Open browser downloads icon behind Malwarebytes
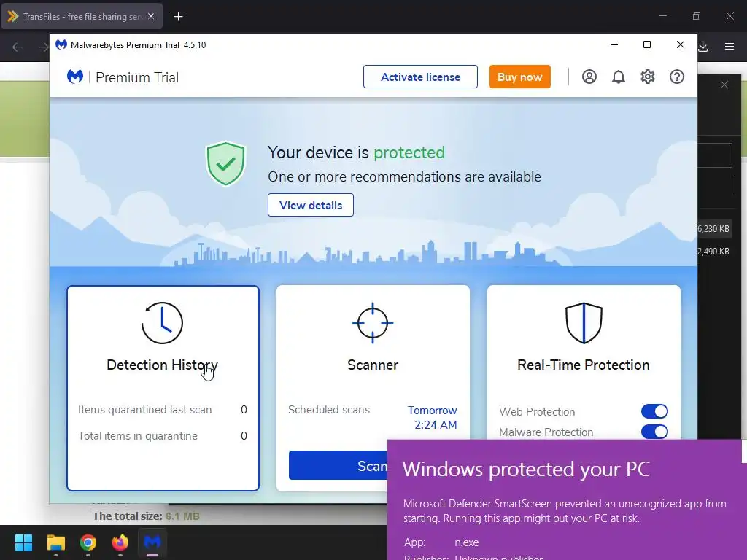Viewport: 747px width, 560px height. [x=703, y=47]
